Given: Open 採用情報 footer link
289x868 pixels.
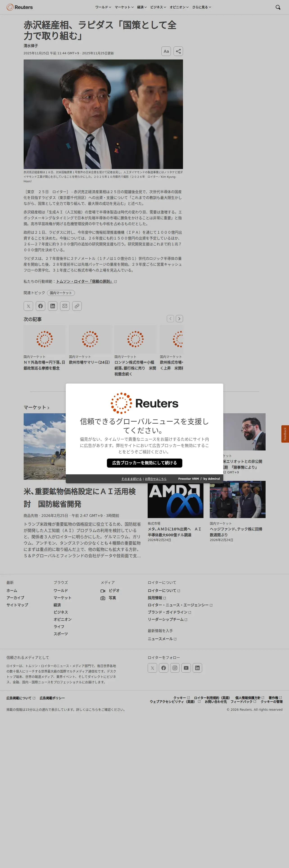Looking at the screenshot, I should pos(157,598).
